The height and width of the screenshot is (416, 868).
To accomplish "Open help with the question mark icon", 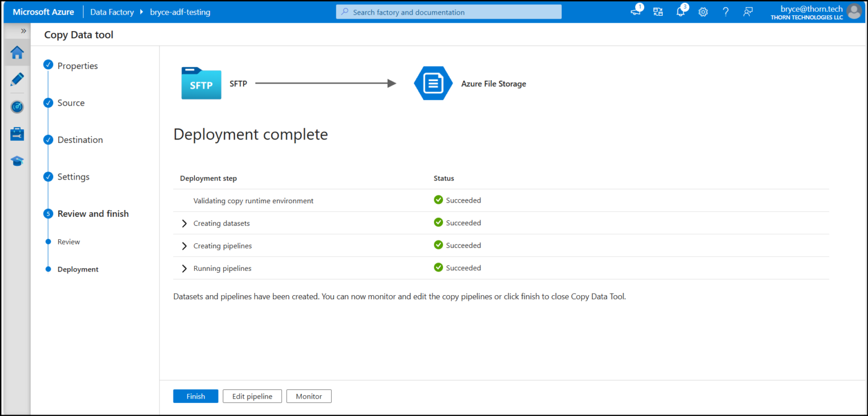I will click(726, 12).
